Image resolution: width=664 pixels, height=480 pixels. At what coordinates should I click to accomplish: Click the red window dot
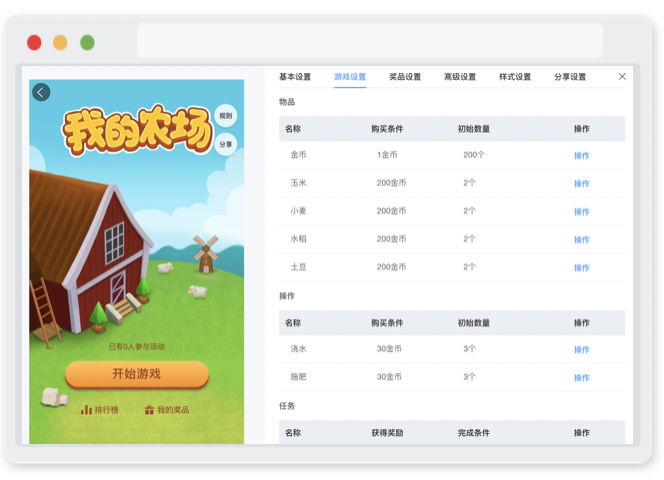tap(34, 43)
